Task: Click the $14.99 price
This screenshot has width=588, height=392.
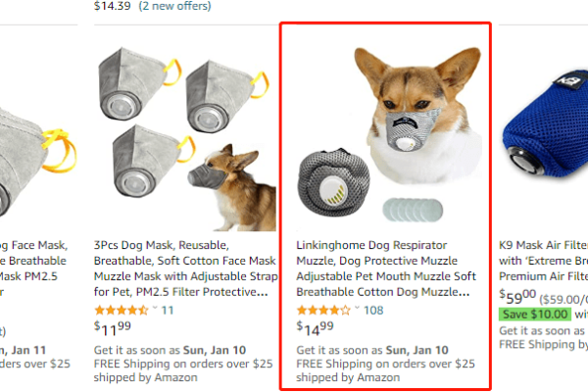Action: click(317, 328)
